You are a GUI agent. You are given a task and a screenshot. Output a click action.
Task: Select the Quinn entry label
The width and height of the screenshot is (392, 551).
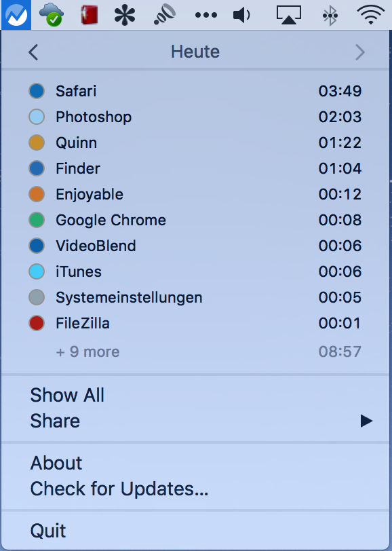pyautogui.click(x=76, y=142)
